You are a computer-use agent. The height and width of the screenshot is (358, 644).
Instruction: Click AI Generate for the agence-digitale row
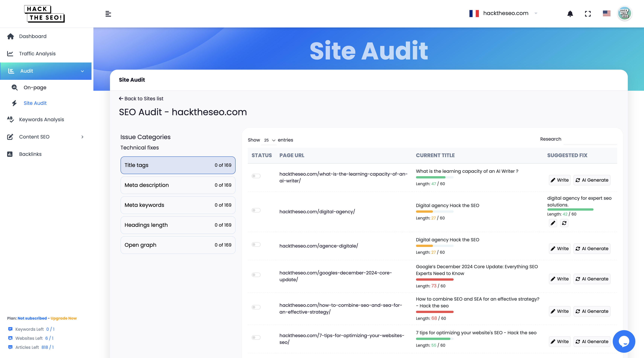pyautogui.click(x=592, y=249)
